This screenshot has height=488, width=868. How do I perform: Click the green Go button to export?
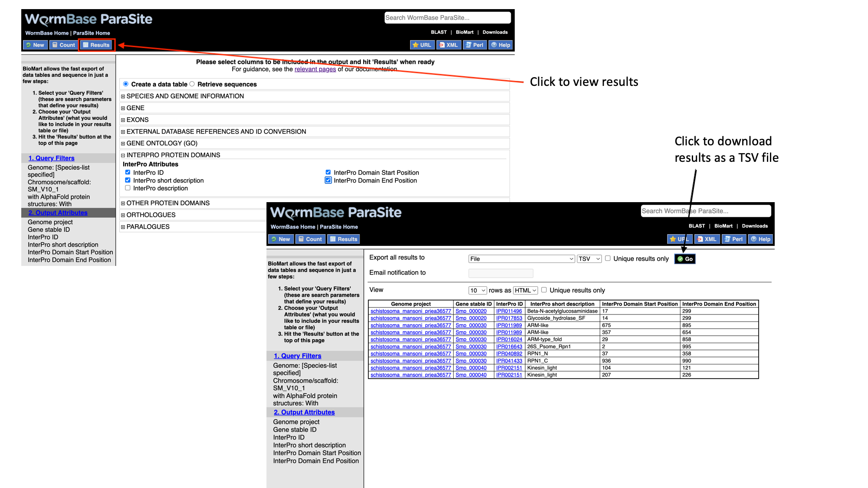pyautogui.click(x=685, y=259)
